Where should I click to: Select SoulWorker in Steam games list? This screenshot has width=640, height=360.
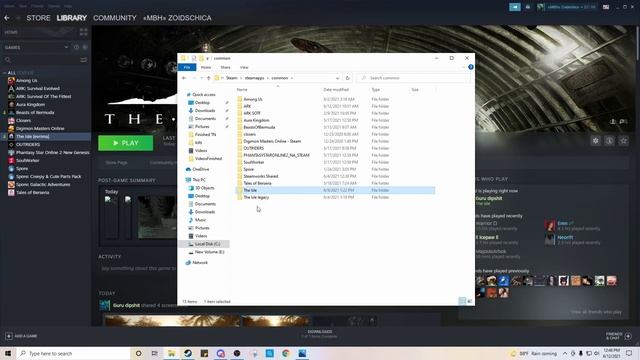27,160
